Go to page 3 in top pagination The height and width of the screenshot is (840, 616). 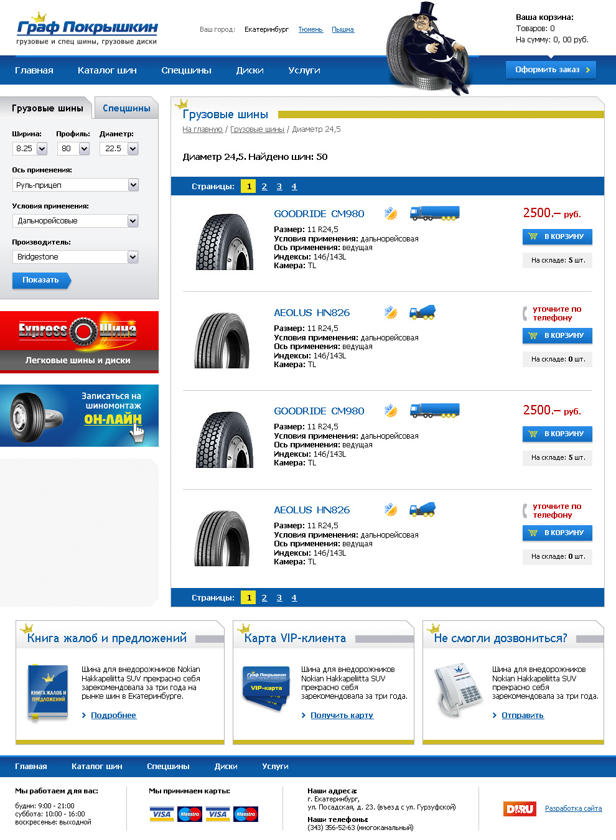click(279, 187)
